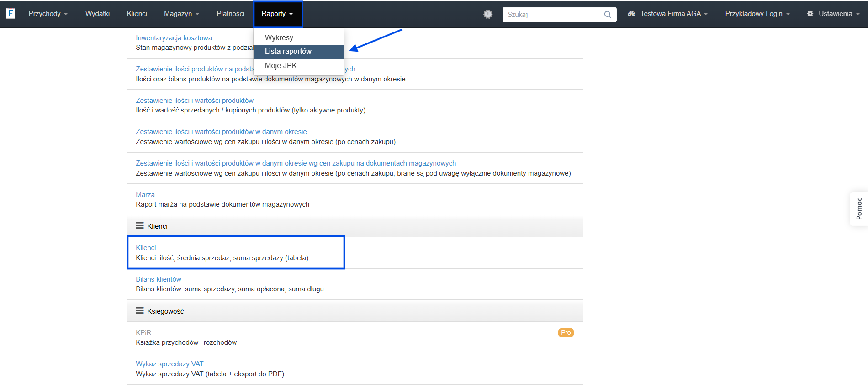Select Wykresy from the Raporty menu

coord(298,37)
